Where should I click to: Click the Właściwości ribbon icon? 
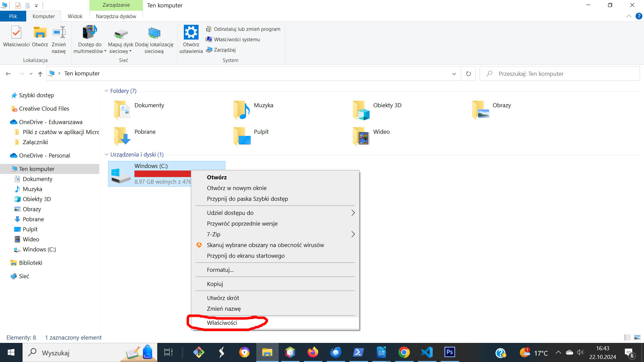pyautogui.click(x=16, y=34)
